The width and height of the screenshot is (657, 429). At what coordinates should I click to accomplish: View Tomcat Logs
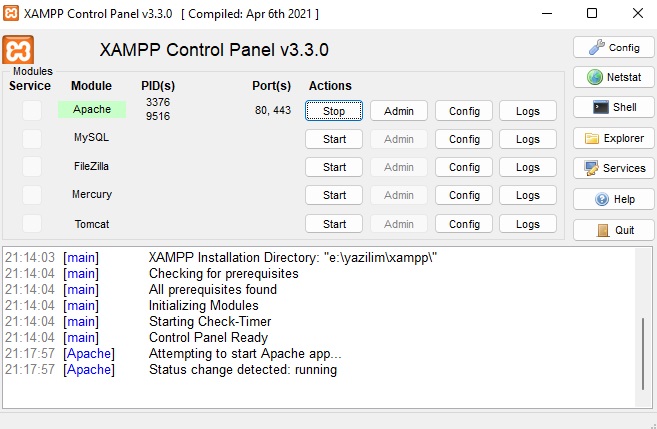(528, 224)
